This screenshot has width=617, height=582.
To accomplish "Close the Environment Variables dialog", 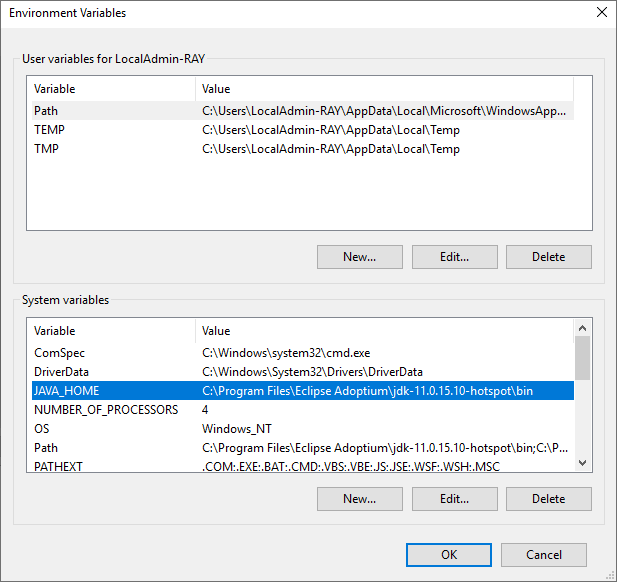I will [x=601, y=13].
